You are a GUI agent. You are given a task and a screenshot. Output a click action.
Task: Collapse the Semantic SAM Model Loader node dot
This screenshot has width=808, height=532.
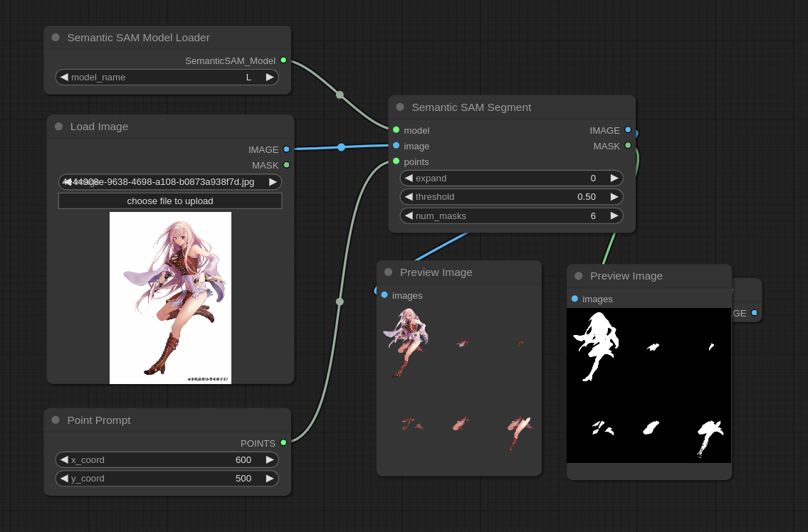point(56,38)
